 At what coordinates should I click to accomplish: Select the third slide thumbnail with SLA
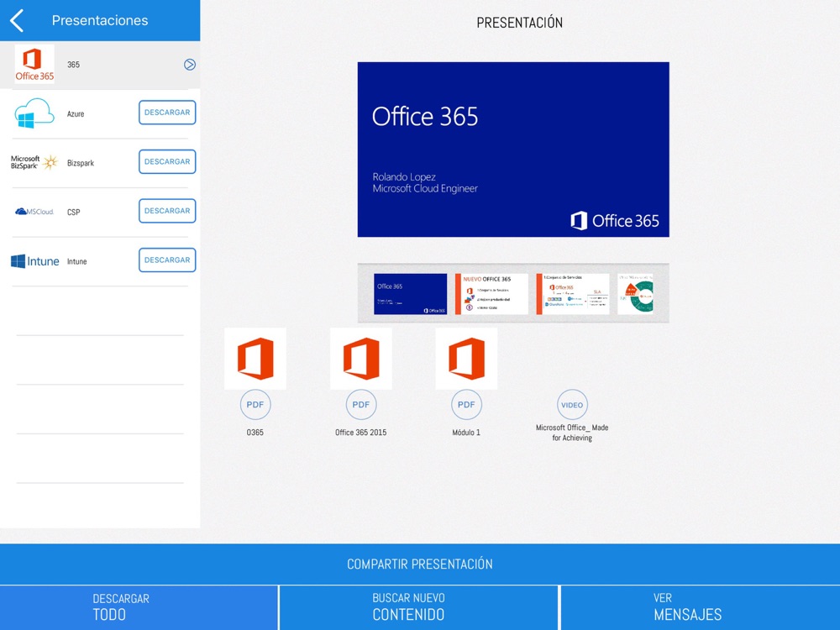click(x=573, y=294)
